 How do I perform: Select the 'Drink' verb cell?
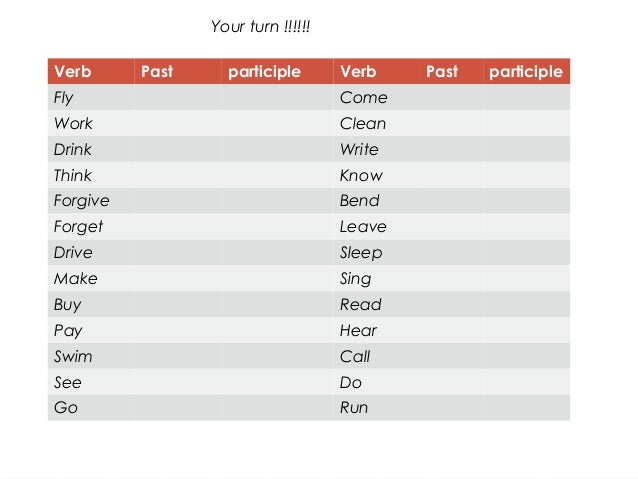[91, 149]
